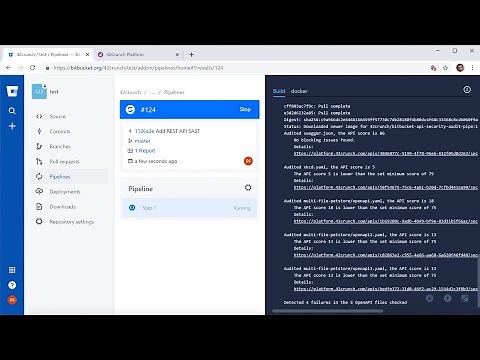The width and height of the screenshot is (480, 360).
Task: Open Downloads page
Action: coord(63,207)
